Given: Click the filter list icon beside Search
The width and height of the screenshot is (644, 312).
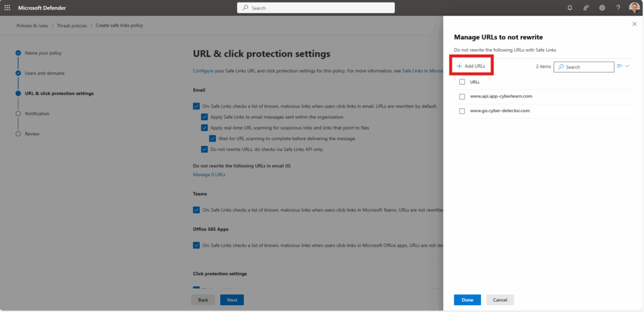Looking at the screenshot, I should pyautogui.click(x=619, y=65).
